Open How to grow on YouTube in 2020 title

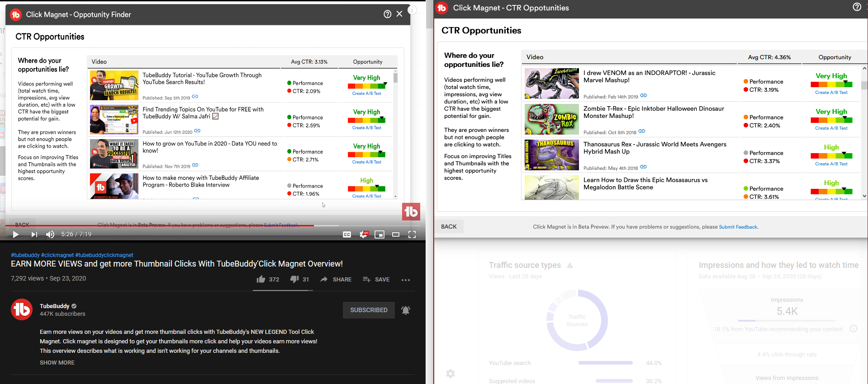tap(210, 147)
